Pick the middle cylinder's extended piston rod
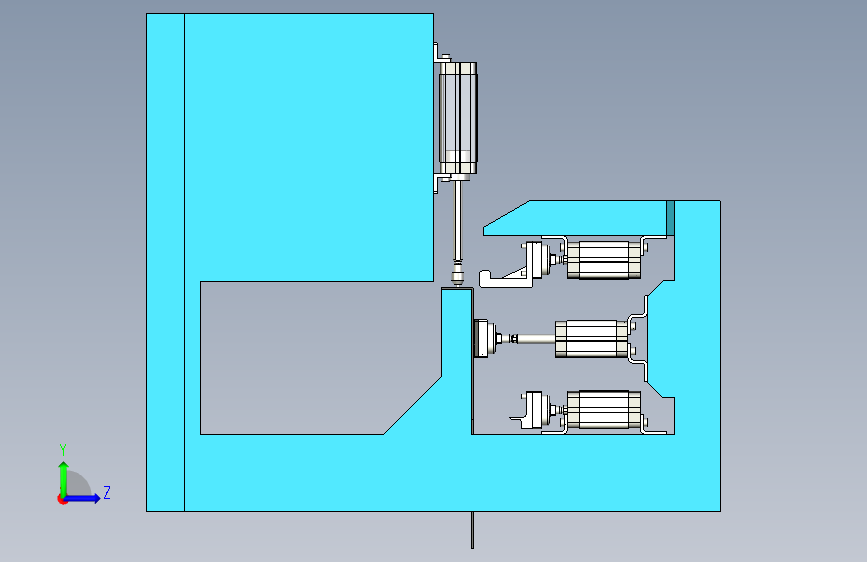The height and width of the screenshot is (562, 867). [x=536, y=339]
